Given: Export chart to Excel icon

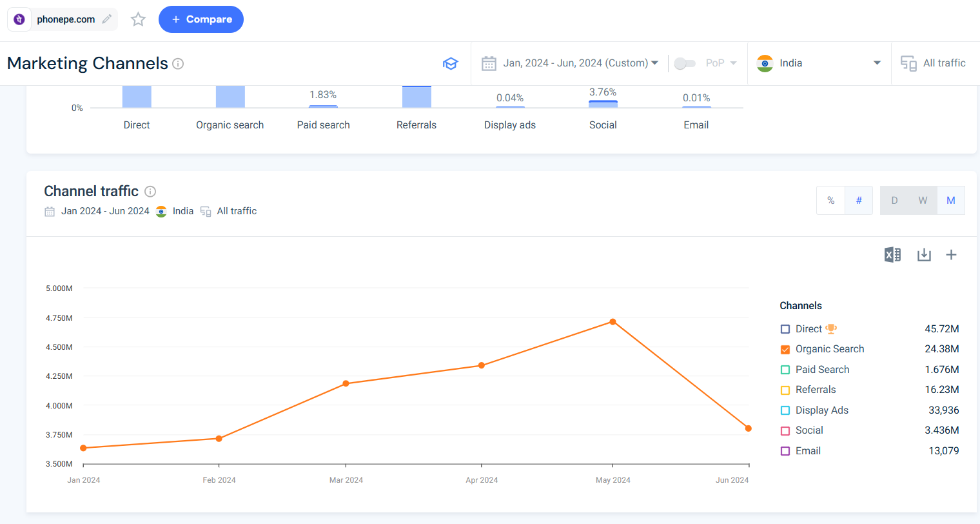Looking at the screenshot, I should click(x=892, y=255).
